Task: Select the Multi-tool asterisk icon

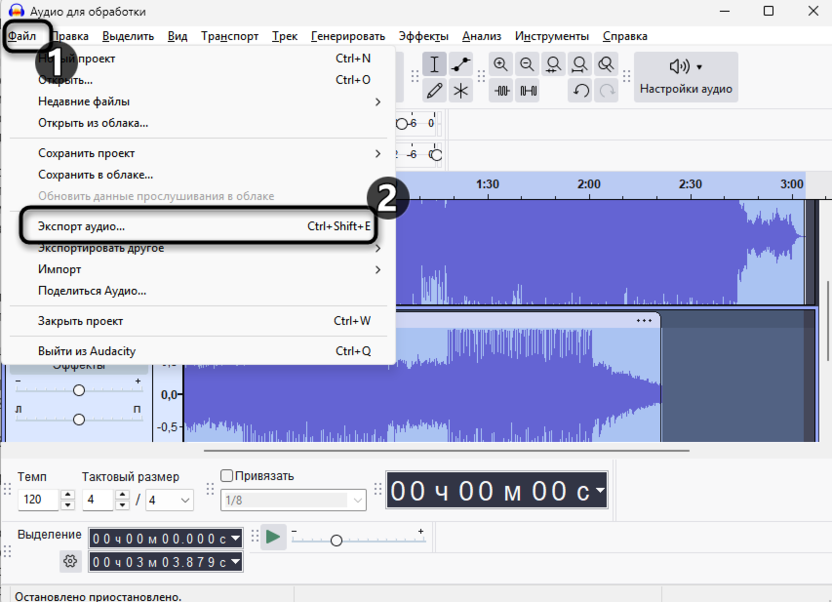Action: (461, 91)
